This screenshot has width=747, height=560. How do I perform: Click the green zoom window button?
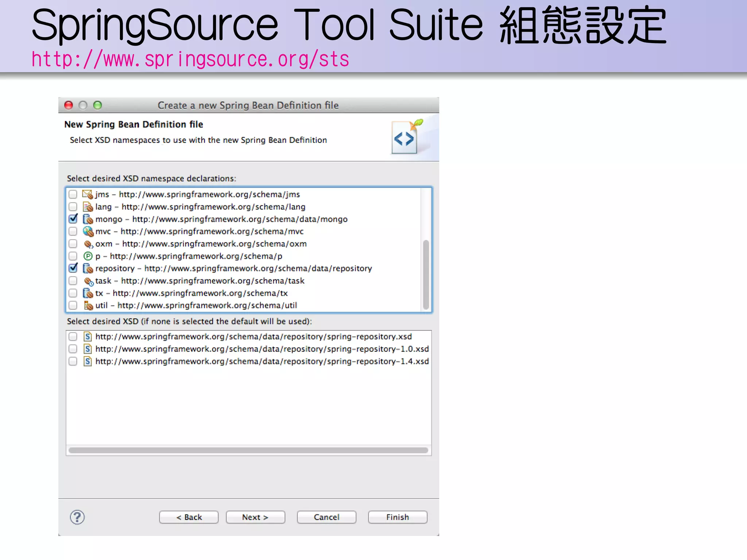pos(97,105)
